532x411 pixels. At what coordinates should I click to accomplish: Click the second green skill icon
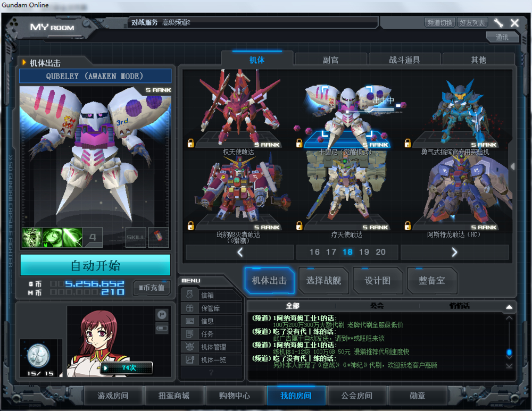[x=52, y=237]
